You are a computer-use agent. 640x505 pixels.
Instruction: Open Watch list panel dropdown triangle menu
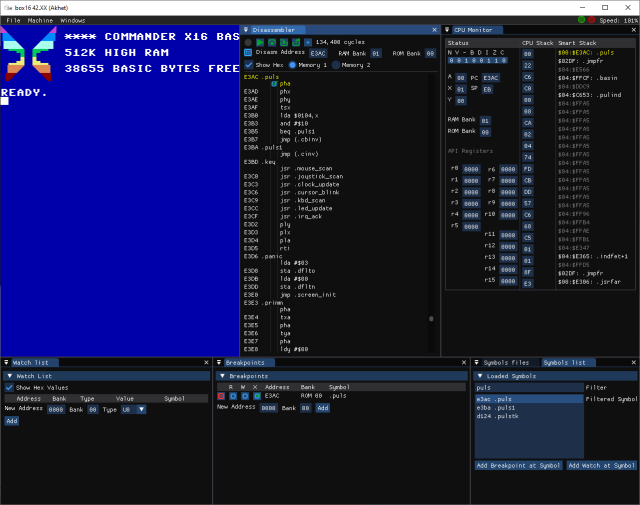point(6,363)
